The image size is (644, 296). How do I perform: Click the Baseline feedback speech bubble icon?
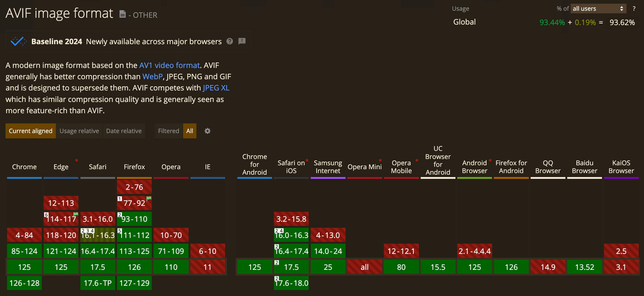coord(242,41)
